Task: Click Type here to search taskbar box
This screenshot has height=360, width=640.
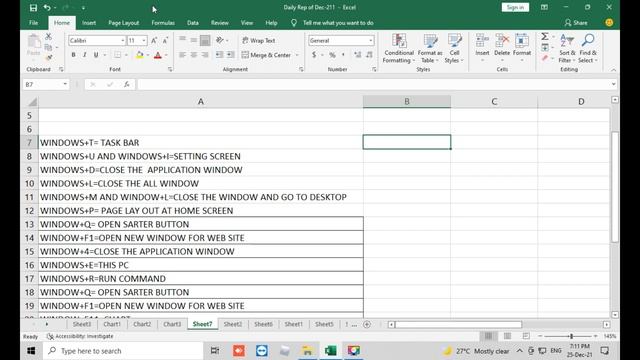Action: coord(123,351)
